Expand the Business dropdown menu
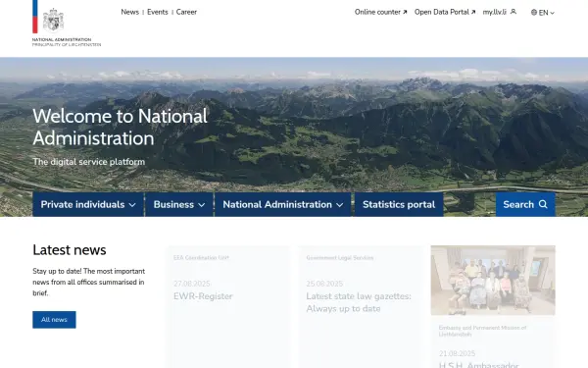 pyautogui.click(x=179, y=204)
